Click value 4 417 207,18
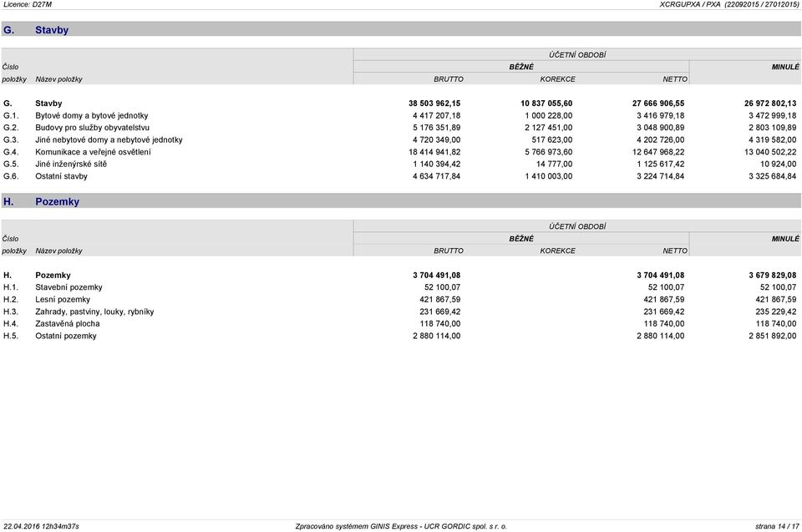This screenshot has height=532, width=802. tap(436, 115)
